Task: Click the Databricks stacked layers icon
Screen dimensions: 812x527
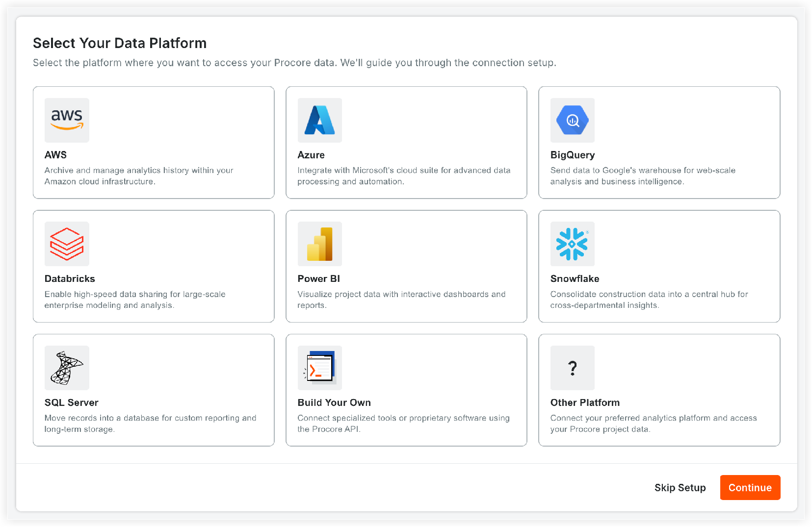Action: pyautogui.click(x=67, y=244)
